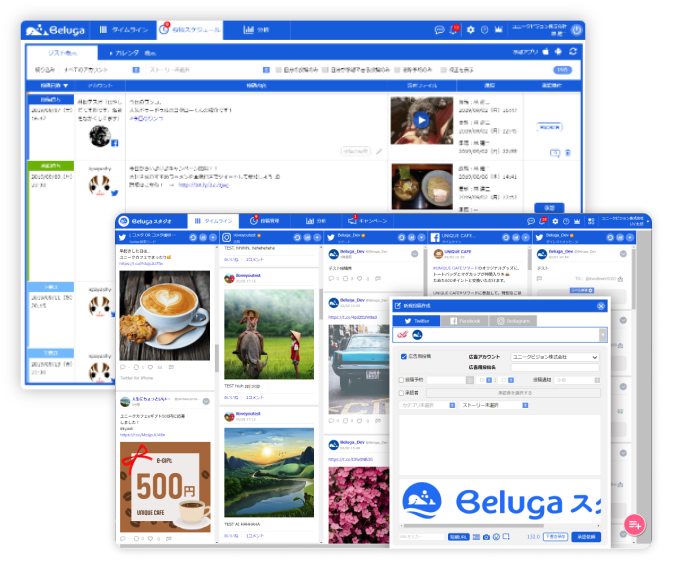Open settings gear in Beluga Studio header
The image size is (673, 570).
[x=555, y=221]
